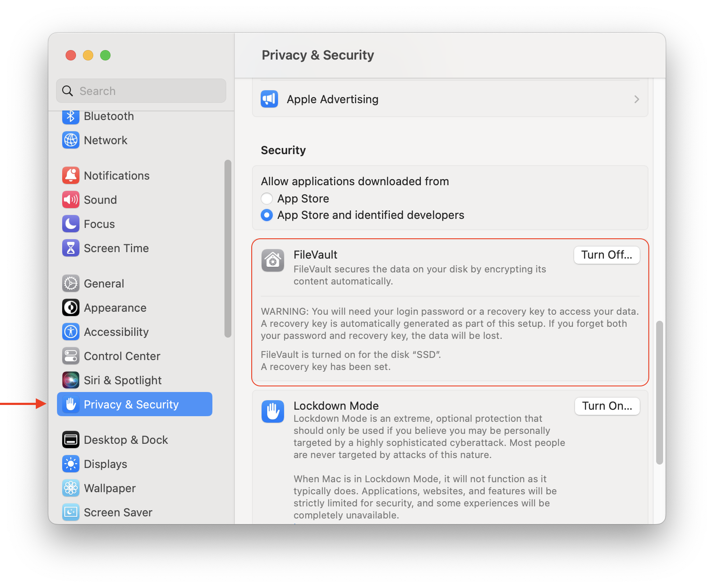The height and width of the screenshot is (588, 714).
Task: Click the Bluetooth icon in sidebar
Action: [71, 116]
